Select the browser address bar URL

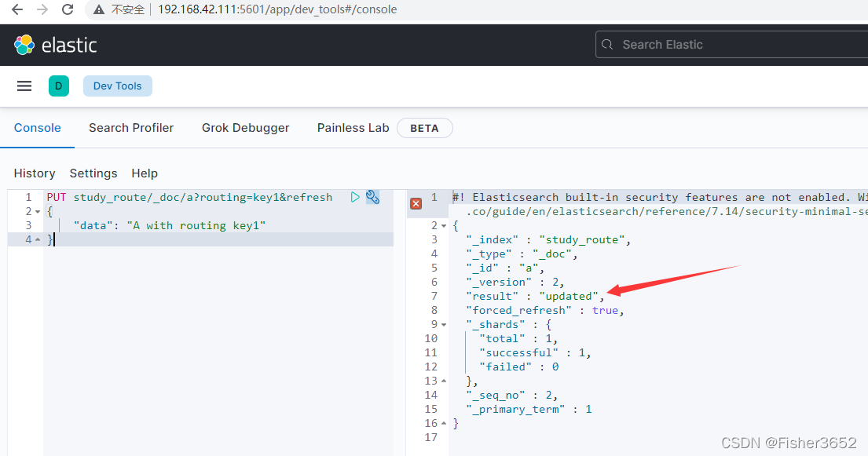tap(277, 9)
